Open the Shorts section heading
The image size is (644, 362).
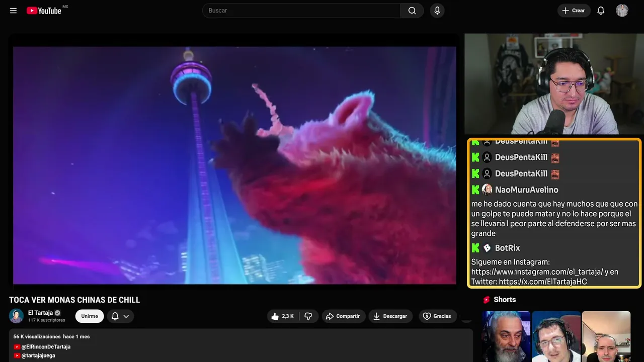tap(505, 300)
